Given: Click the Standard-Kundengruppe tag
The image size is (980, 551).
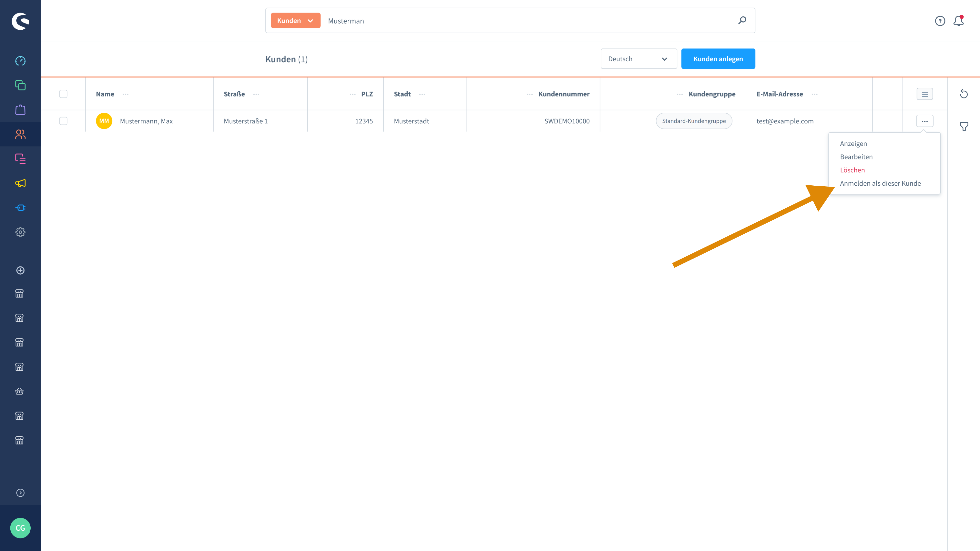Looking at the screenshot, I should click(x=694, y=121).
